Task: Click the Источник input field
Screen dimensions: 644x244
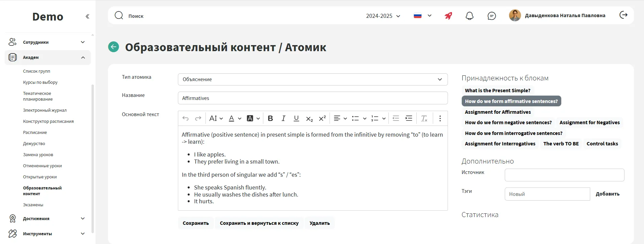Action: point(564,175)
